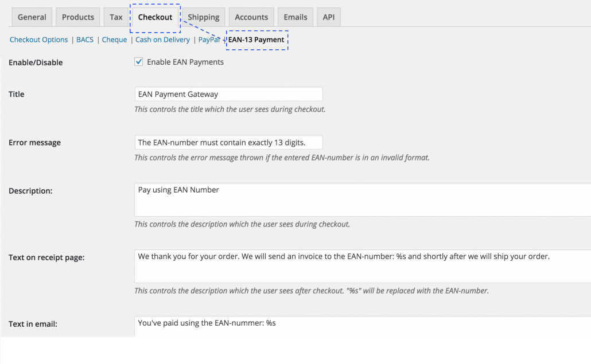Screen dimensions: 591x364
Task: Open the Emails settings tab
Action: pos(295,17)
